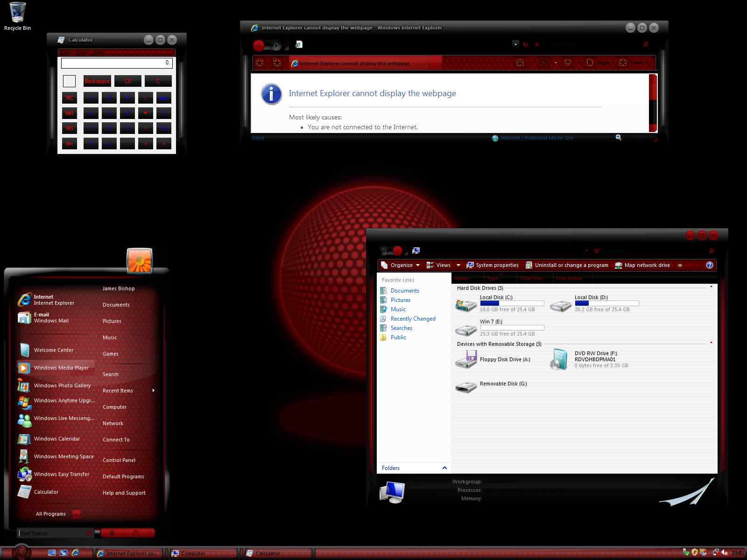Click the Help question mark icon in Explorer
Viewport: 747px width, 560px height.
tap(710, 265)
